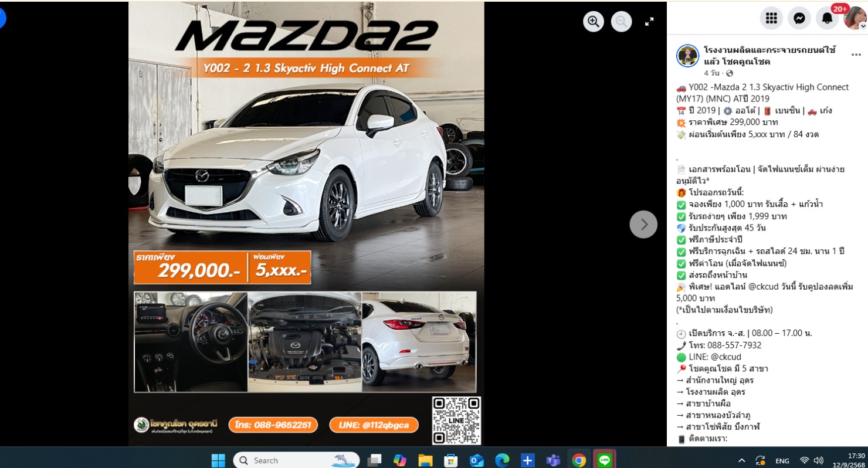Click the zoom out magnifier button
868x468 pixels.
point(622,22)
